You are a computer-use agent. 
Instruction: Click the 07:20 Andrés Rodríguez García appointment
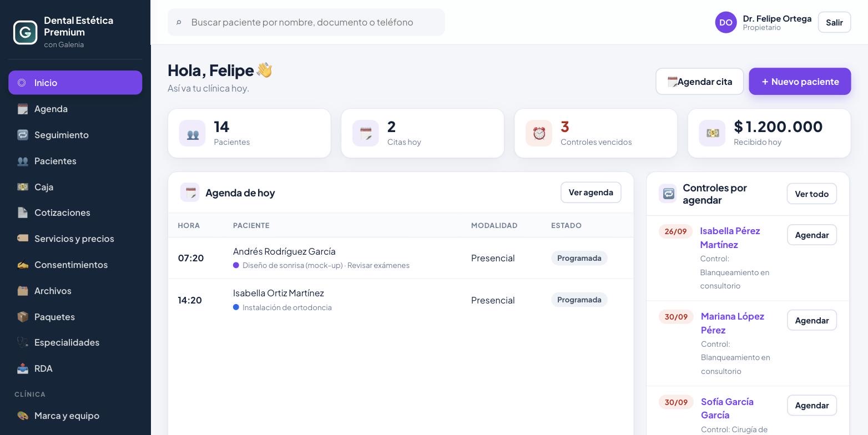[401, 258]
